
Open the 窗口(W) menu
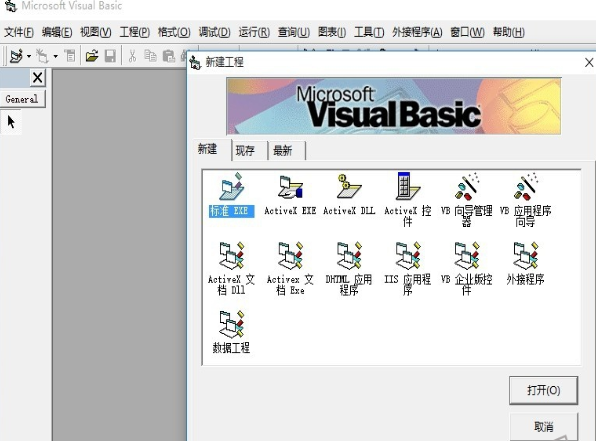468,32
